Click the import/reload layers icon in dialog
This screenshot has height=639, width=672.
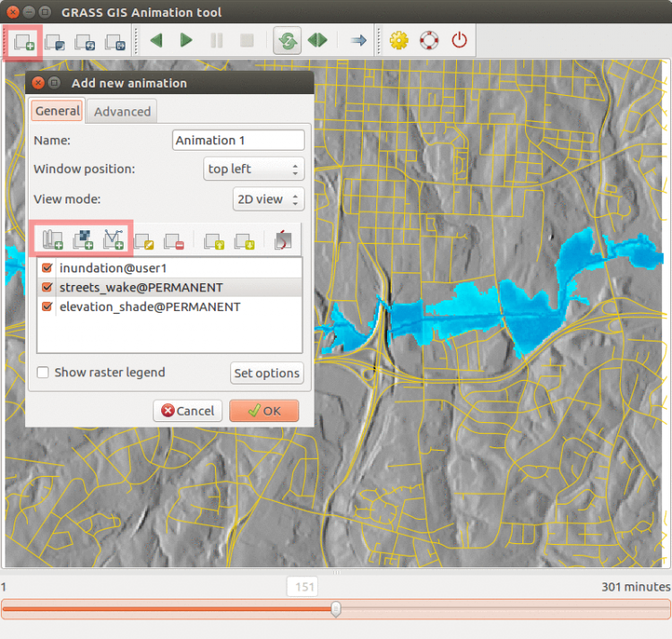(283, 239)
